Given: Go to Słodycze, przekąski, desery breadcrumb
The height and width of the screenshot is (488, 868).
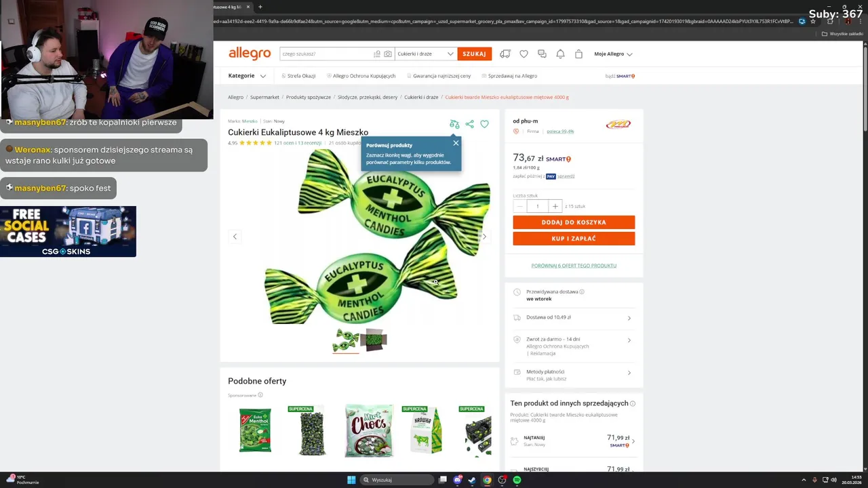Looking at the screenshot, I should (368, 97).
